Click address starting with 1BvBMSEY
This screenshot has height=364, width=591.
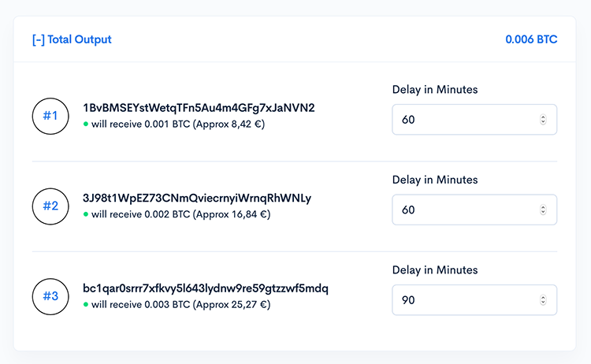pyautogui.click(x=199, y=108)
